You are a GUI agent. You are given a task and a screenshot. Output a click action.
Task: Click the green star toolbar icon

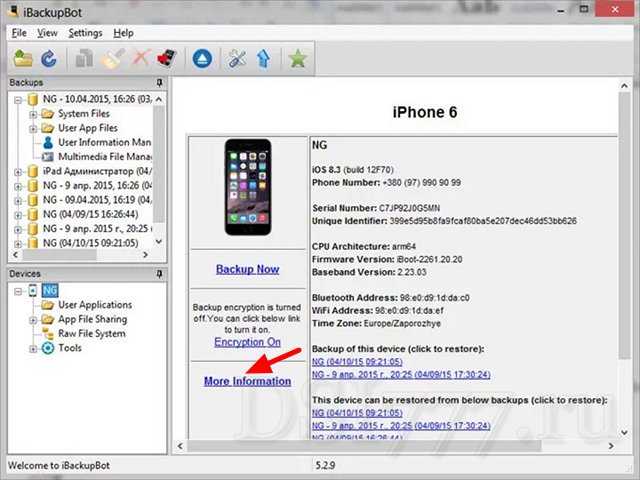coord(298,58)
